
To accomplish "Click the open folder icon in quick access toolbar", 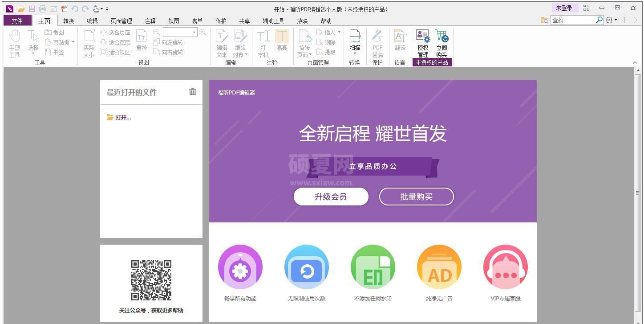I will pos(21,8).
